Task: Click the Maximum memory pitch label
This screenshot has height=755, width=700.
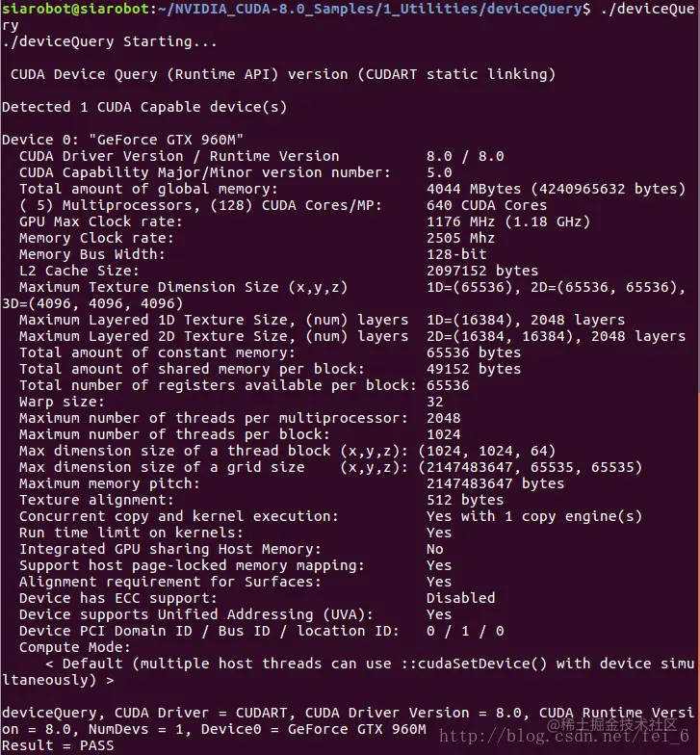Action: point(110,483)
